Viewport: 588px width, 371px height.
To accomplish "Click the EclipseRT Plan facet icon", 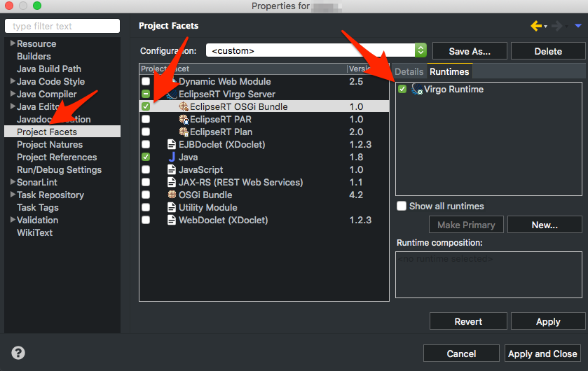I will pos(184,132).
